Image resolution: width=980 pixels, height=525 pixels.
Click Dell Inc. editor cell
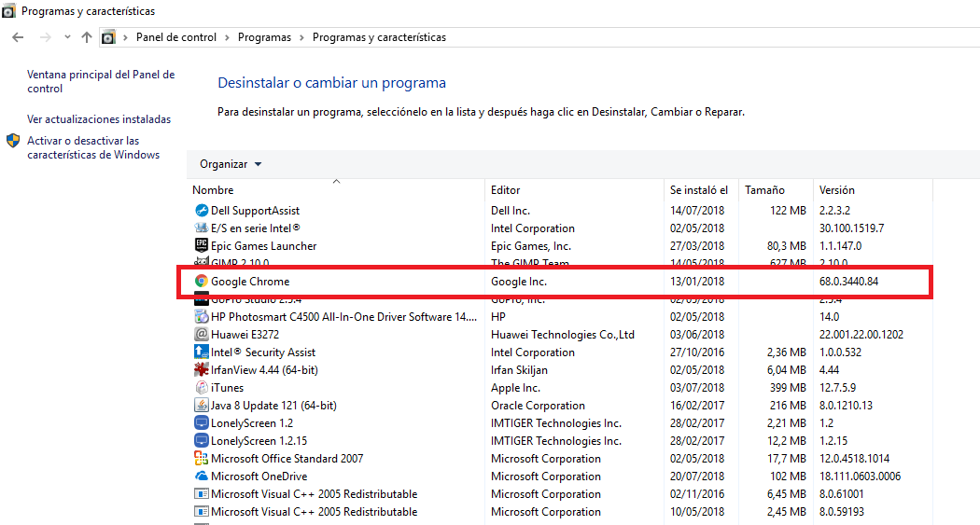click(x=511, y=211)
